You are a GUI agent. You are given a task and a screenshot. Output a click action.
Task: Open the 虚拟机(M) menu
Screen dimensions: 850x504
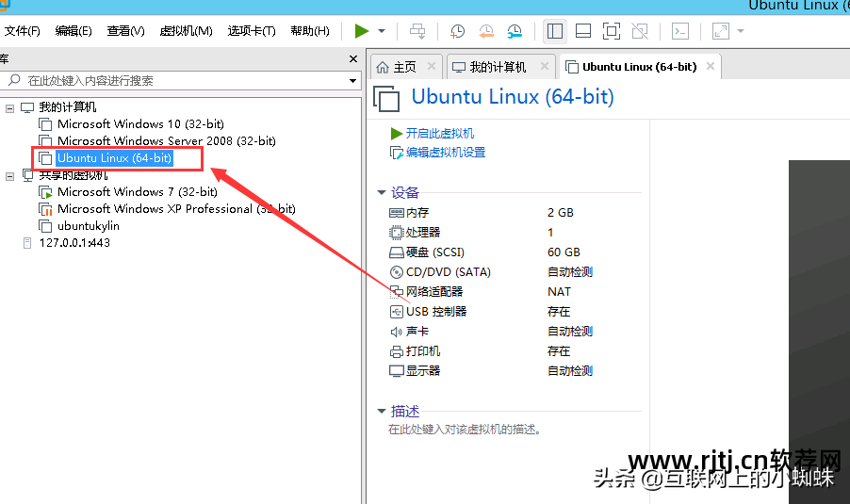click(186, 31)
